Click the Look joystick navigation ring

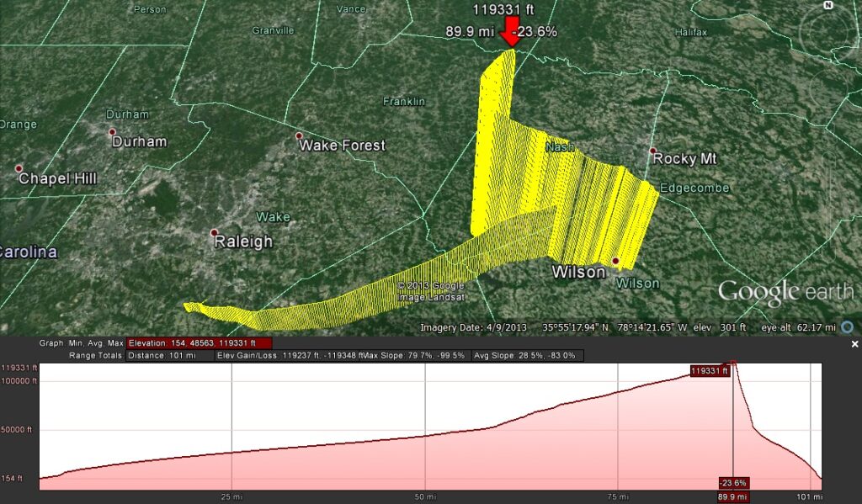827,34
